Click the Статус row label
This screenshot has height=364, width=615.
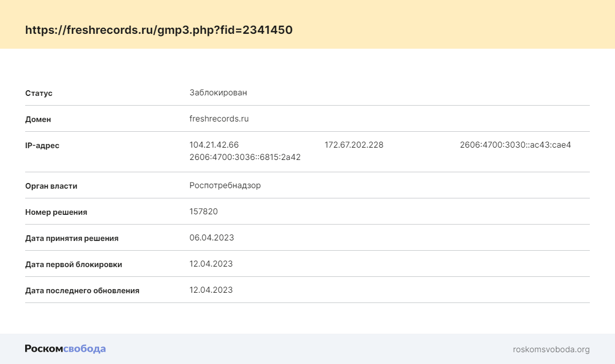click(x=39, y=93)
